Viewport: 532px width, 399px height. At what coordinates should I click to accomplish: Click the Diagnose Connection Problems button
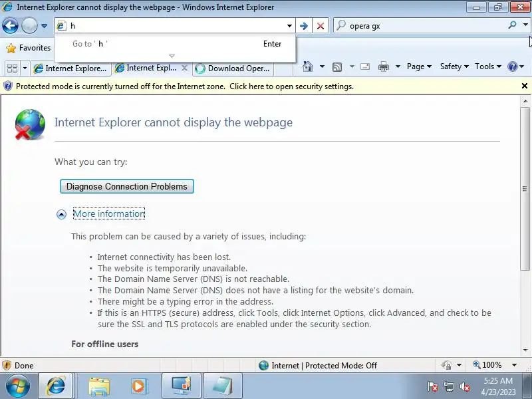[127, 186]
